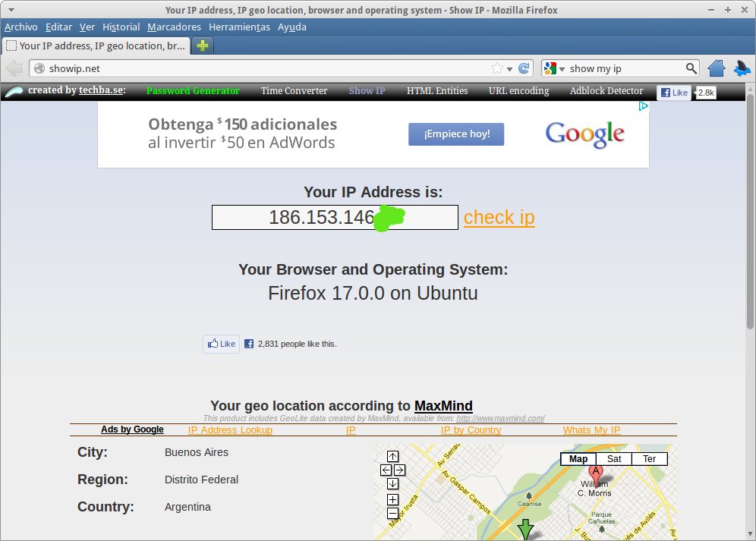Viewport: 756px width, 541px height.
Task: Open the Historial menu
Action: (121, 27)
